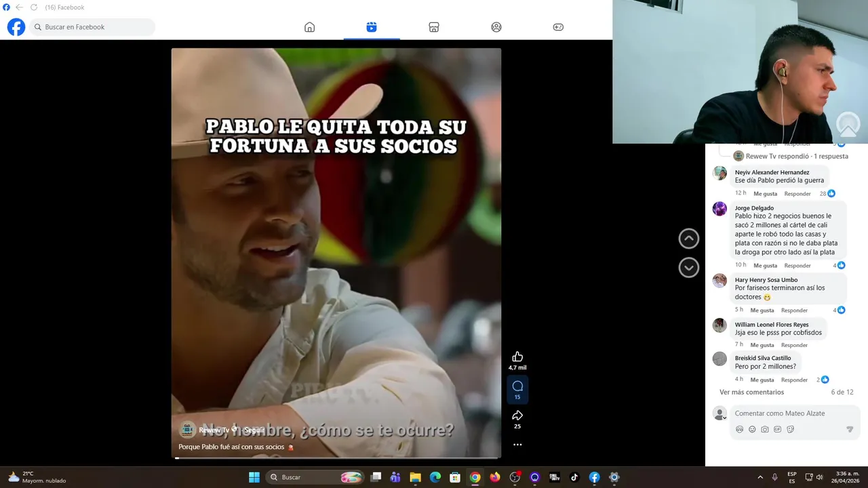View like reaction on Breiskid's comment
The width and height of the screenshot is (868, 488).
(825, 380)
